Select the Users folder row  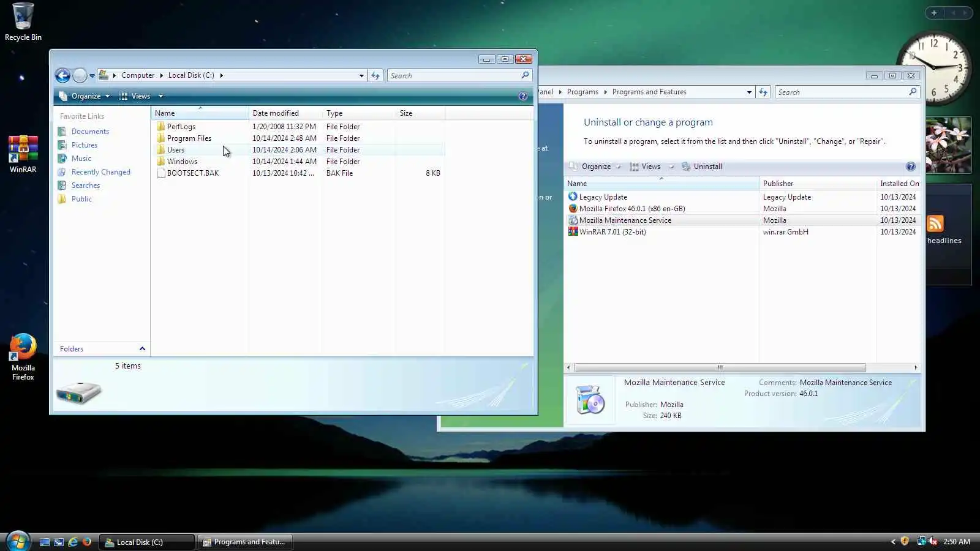tap(298, 150)
